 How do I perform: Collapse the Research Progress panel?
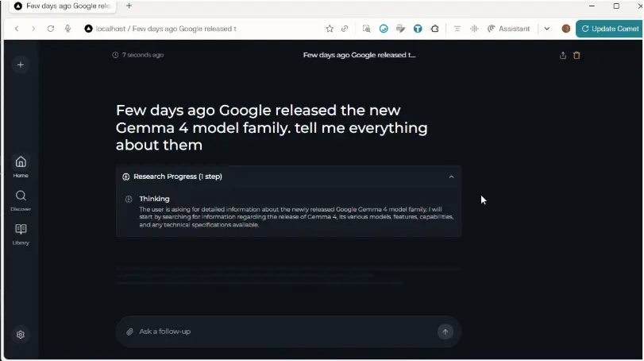[451, 177]
